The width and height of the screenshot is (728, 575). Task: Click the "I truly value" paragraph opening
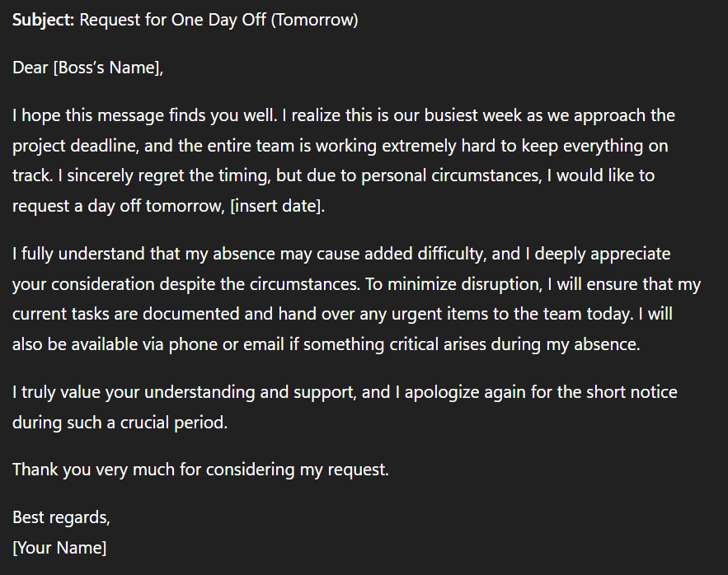tap(58, 392)
